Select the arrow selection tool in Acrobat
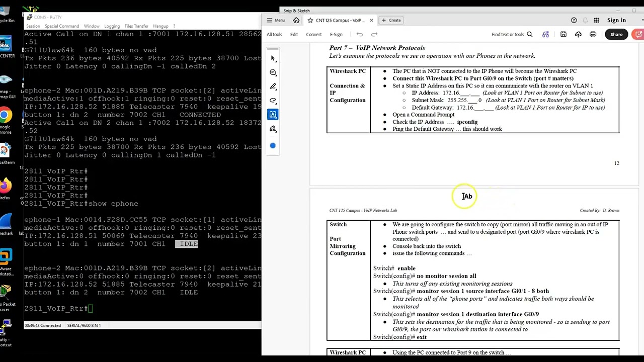Image resolution: width=644 pixels, height=362 pixels. [273, 58]
